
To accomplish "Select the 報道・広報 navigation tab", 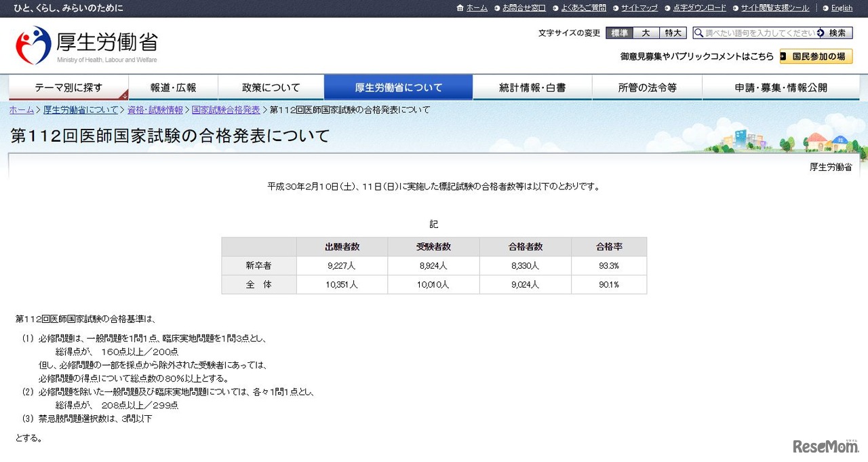I will tap(172, 87).
